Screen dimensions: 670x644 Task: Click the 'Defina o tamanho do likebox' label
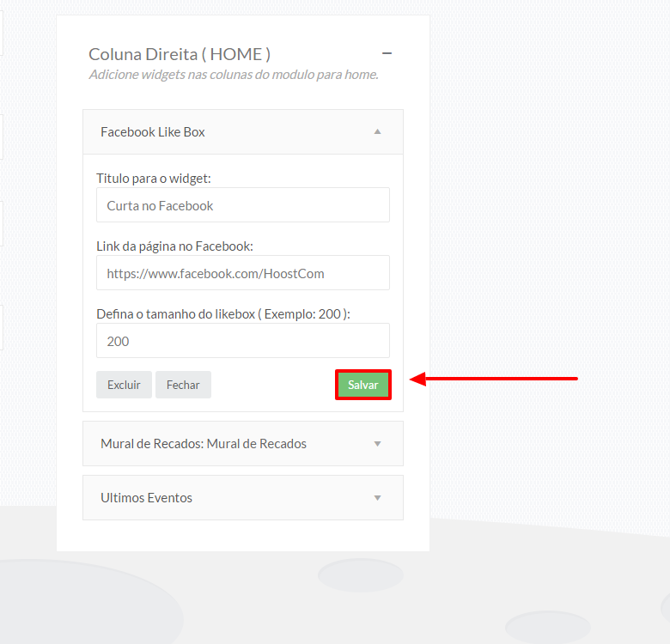223,314
